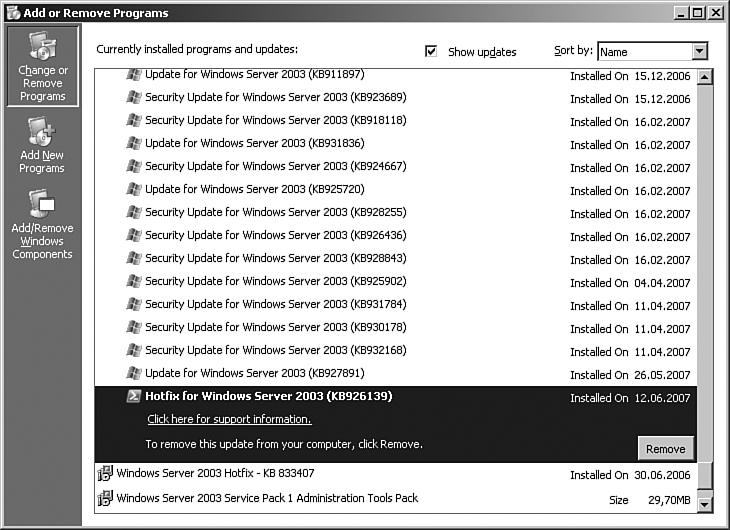Image resolution: width=730 pixels, height=530 pixels.
Task: Select Security Update (KB930178) row
Action: (396, 327)
